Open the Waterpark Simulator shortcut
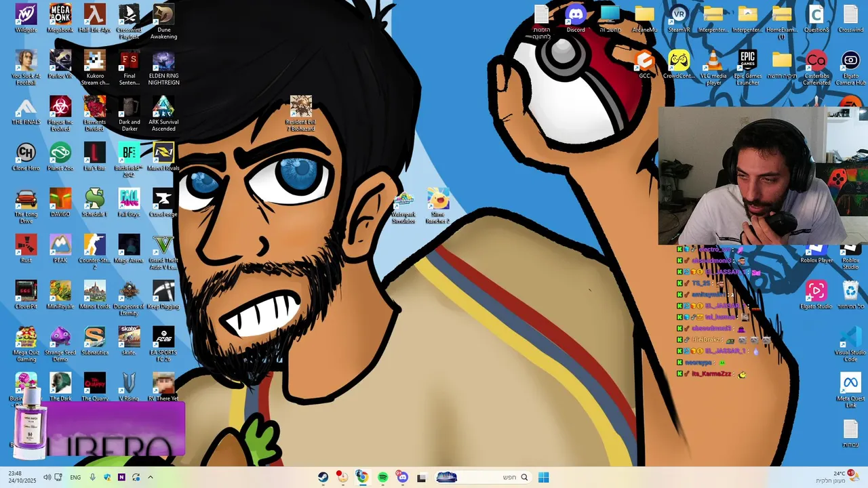The height and width of the screenshot is (488, 868). (x=403, y=205)
